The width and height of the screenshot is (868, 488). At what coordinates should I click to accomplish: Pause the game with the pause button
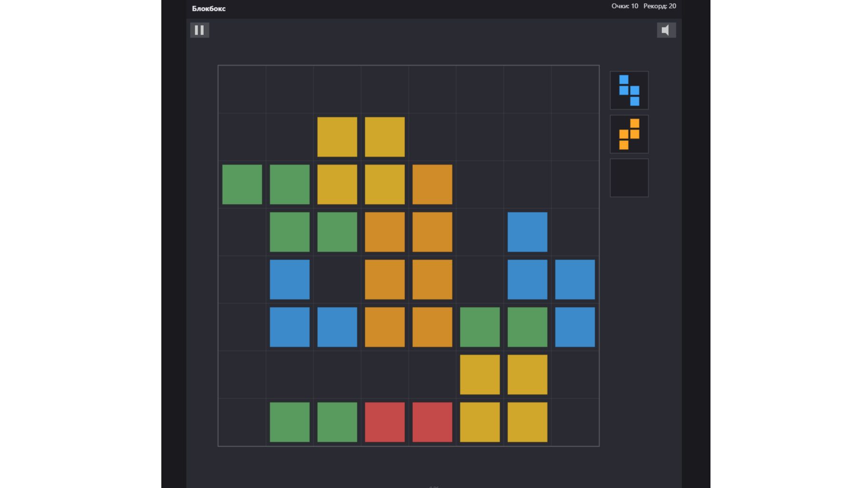coord(199,30)
